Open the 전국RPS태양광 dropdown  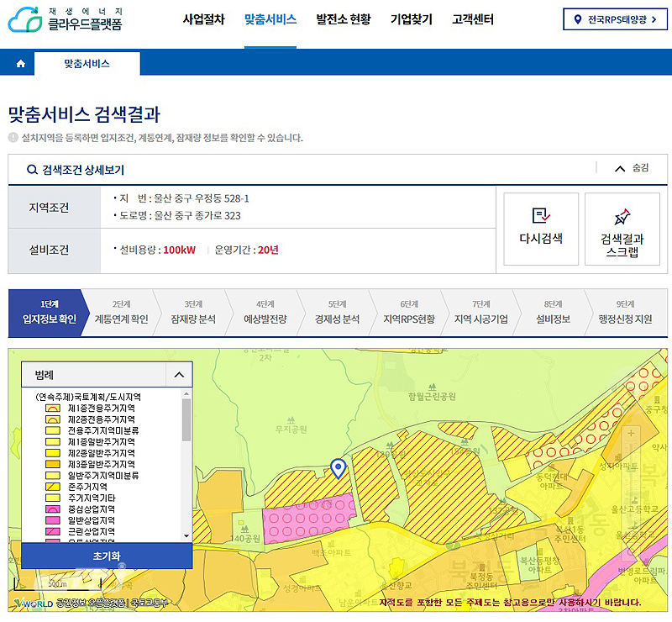click(x=616, y=19)
